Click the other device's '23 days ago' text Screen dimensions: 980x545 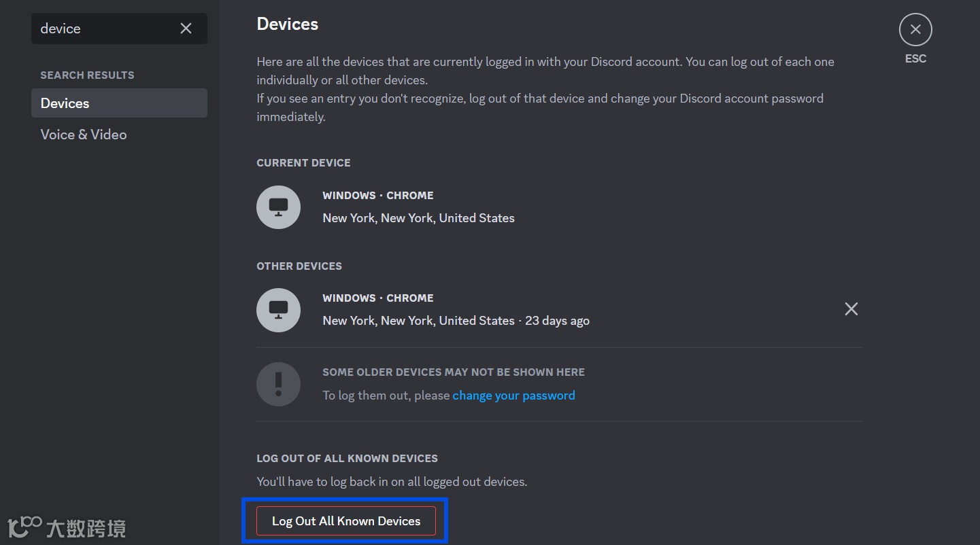557,321
